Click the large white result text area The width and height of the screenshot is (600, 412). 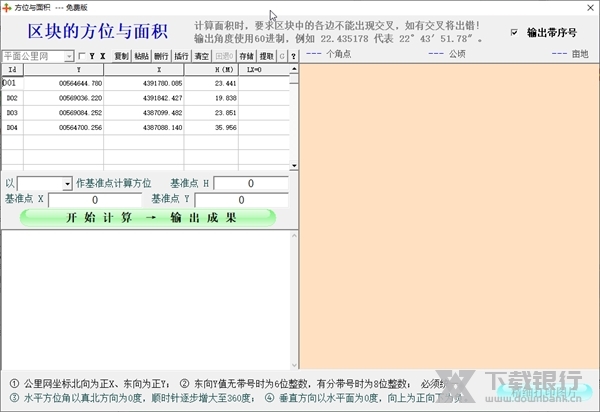[x=146, y=300]
